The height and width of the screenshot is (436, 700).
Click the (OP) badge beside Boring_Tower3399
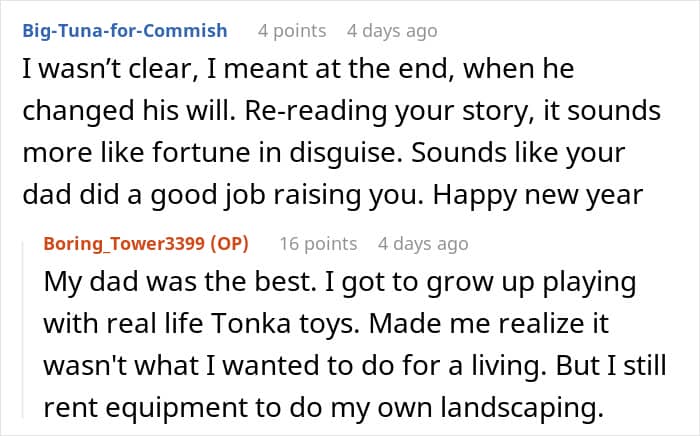coord(232,243)
